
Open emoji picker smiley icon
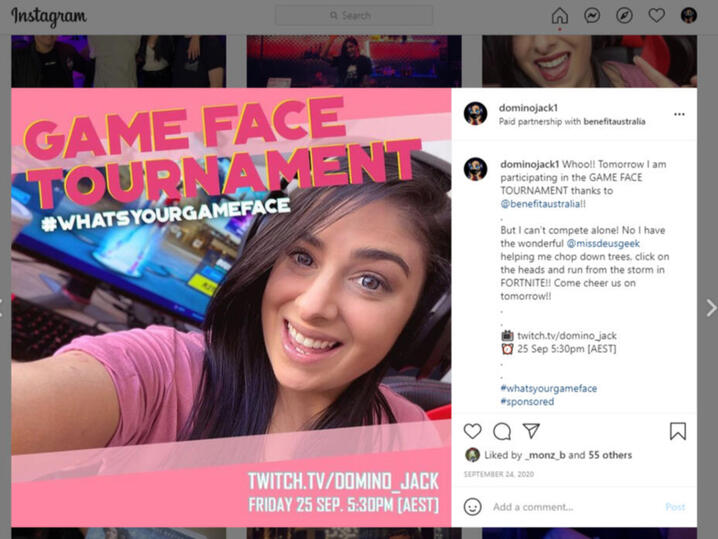[x=473, y=506]
